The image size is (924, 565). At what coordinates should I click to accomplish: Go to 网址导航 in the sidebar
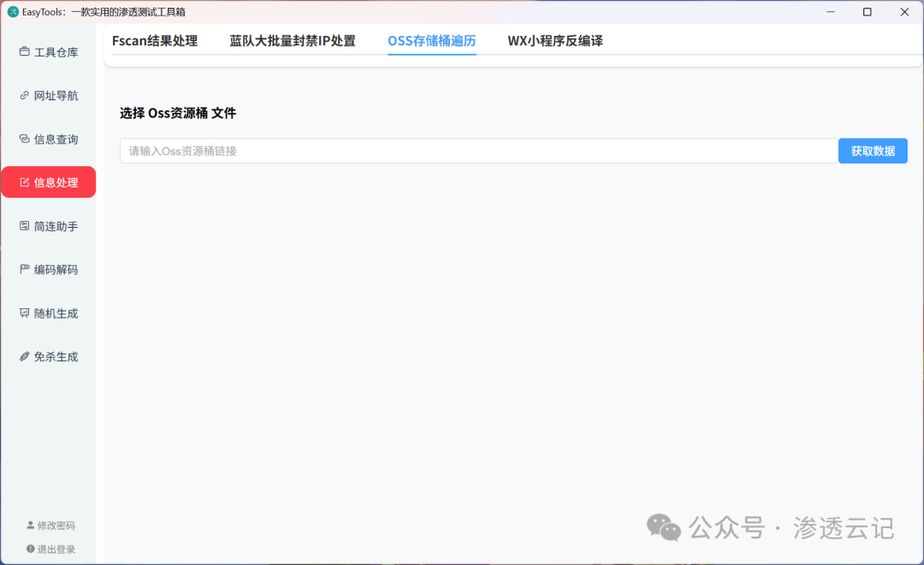(x=48, y=96)
